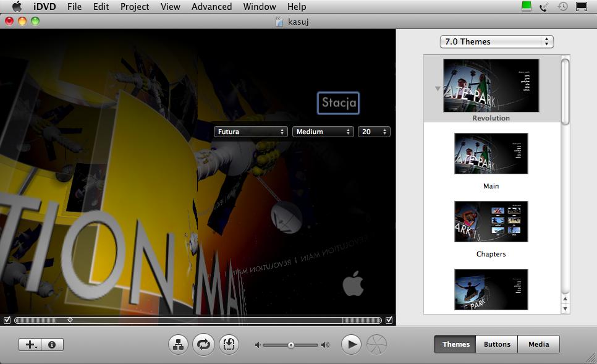This screenshot has height=364, width=597.
Task: Select the Main theme thumbnail
Action: 491,153
